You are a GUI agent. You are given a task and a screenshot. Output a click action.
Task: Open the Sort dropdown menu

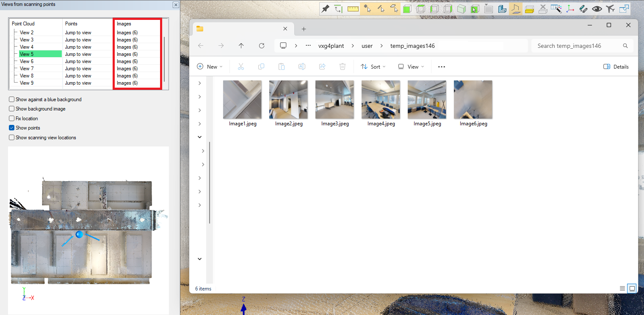[x=373, y=67]
